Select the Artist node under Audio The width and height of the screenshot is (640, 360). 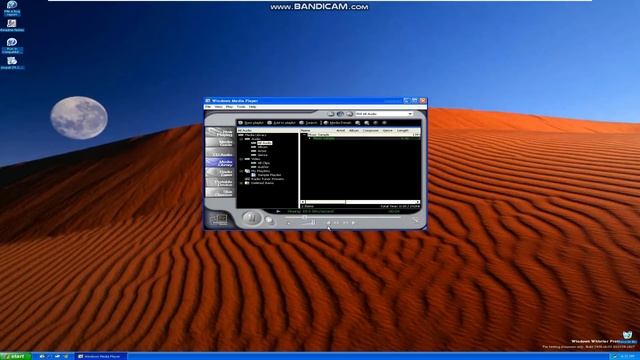(x=262, y=151)
